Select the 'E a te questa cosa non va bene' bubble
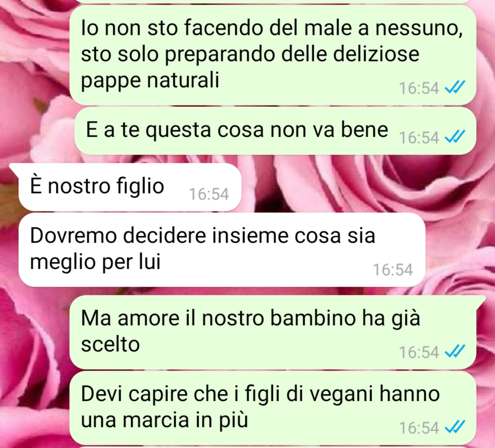The image size is (495, 448). tap(275, 131)
